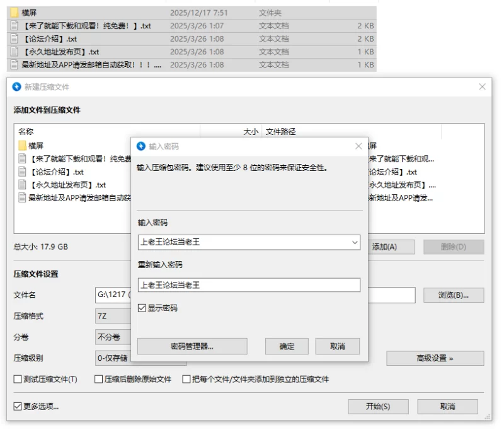Check 把每个文件/文件夹添加到独立的压缩文件 option
This screenshot has width=504, height=432.
coord(186,379)
